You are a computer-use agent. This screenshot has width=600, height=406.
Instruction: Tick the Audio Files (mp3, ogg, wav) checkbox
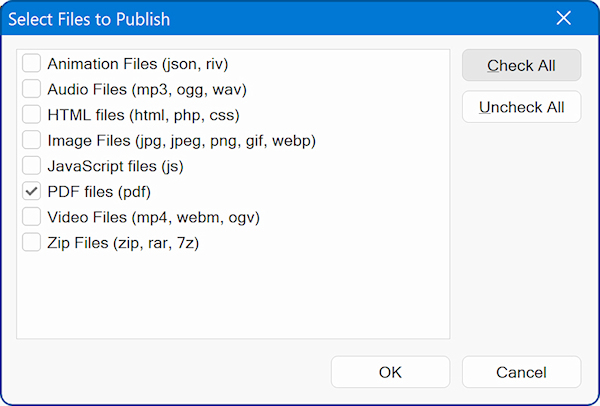point(32,89)
